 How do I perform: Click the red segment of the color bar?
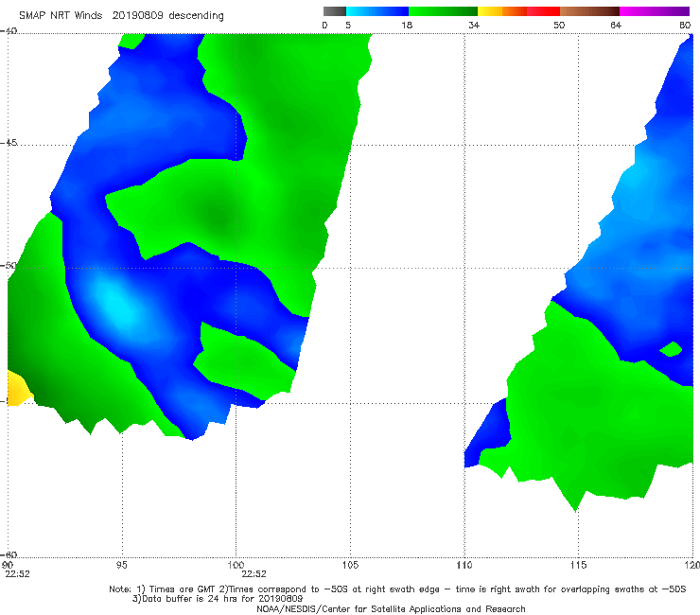(543, 11)
